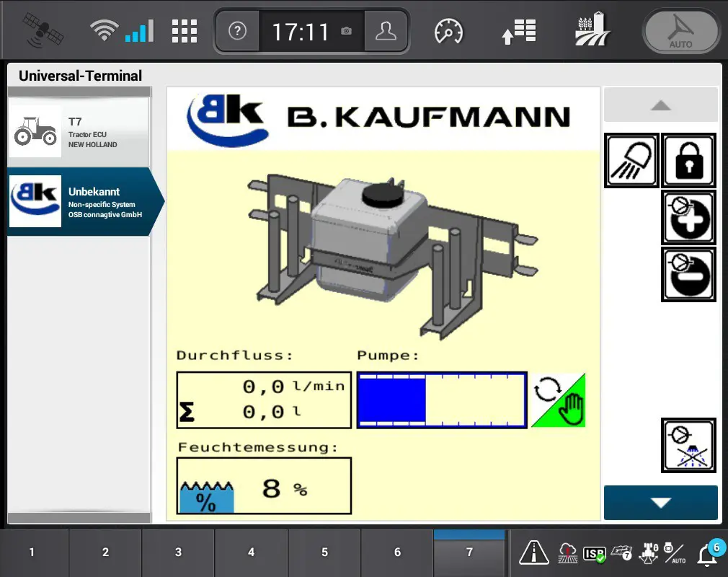The width and height of the screenshot is (728, 577).
Task: Open notifications bell with 6 alerts
Action: (711, 552)
